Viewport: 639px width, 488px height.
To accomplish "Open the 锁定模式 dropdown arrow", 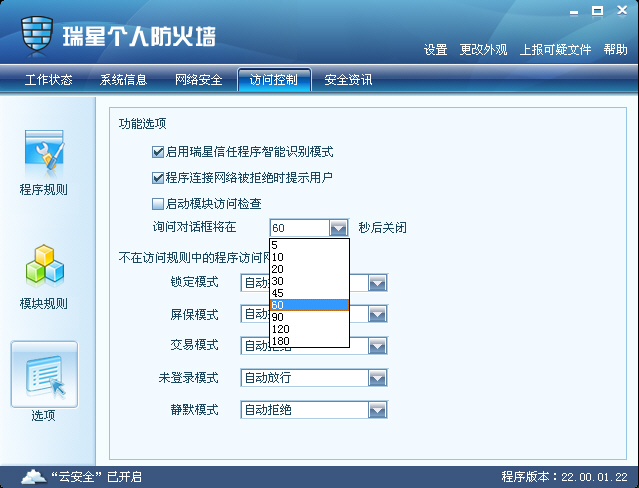I will pos(377,283).
